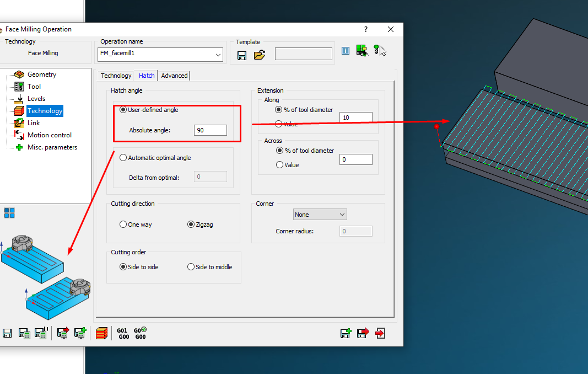
Task: Click the help question mark button
Action: [x=366, y=29]
